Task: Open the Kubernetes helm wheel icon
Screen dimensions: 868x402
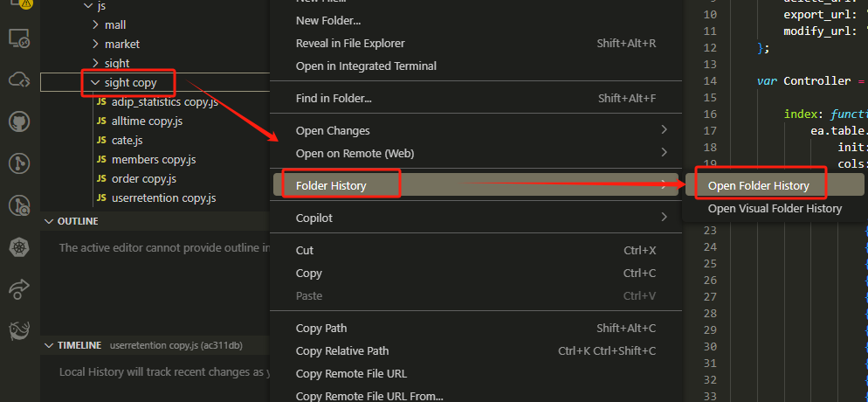Action: [19, 247]
